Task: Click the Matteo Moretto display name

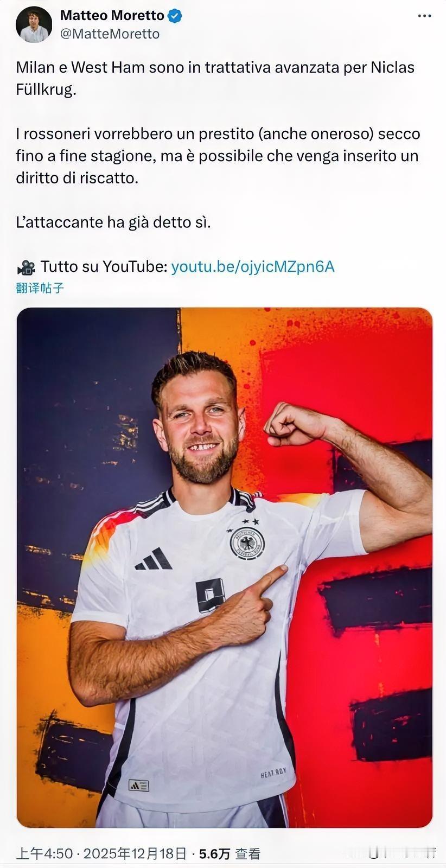Action: point(112,16)
